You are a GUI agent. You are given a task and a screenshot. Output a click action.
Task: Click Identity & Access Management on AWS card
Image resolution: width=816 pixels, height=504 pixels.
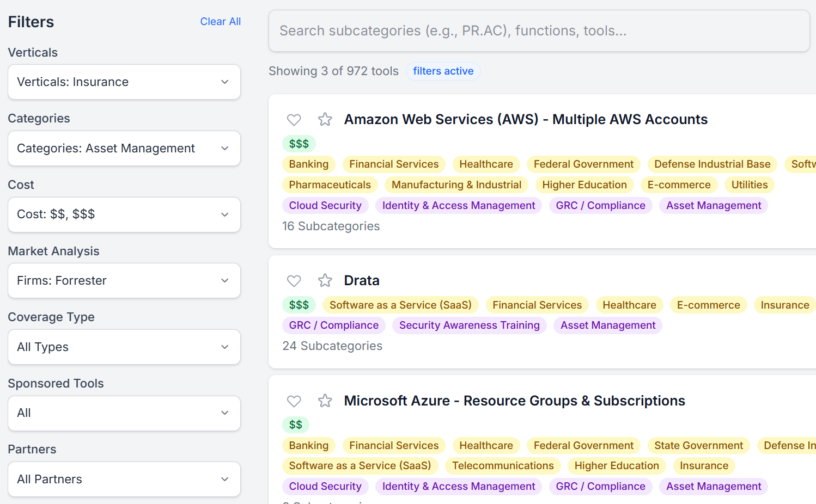[x=459, y=206]
